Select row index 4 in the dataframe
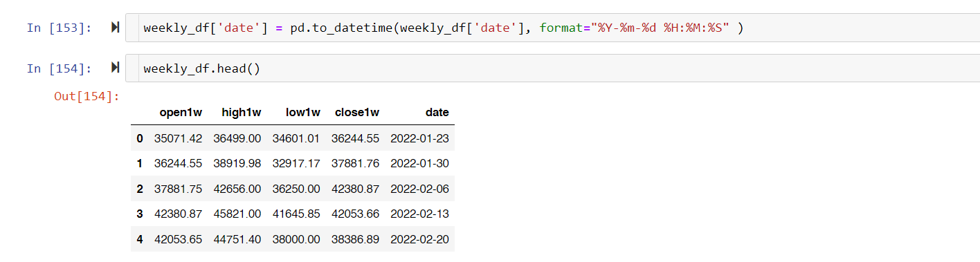 tap(140, 240)
